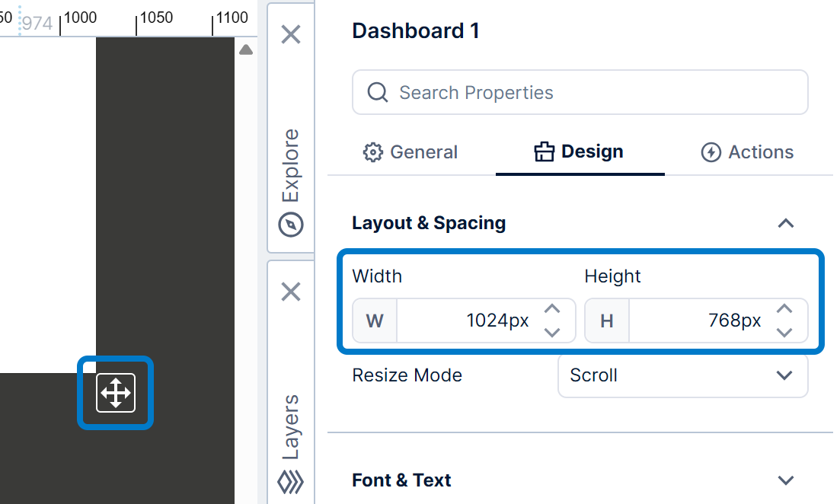
Task: Decrease Height using the down stepper arrow
Action: 784,333
